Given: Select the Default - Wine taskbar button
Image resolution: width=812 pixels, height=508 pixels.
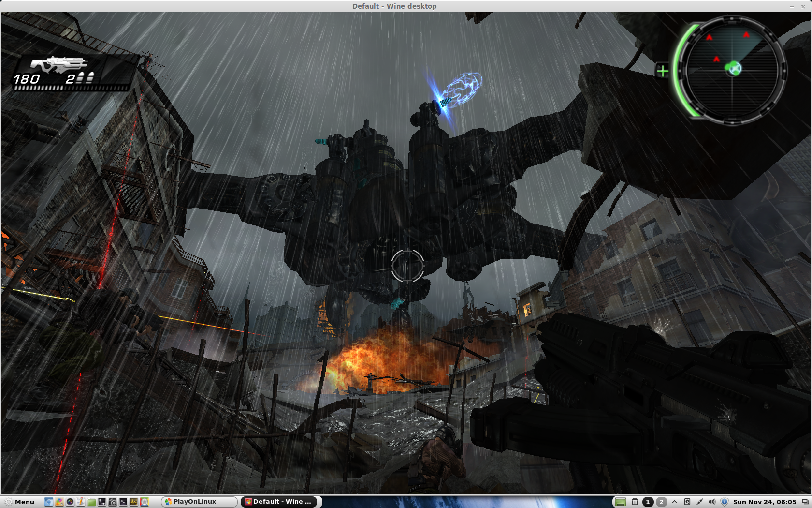Looking at the screenshot, I should [279, 502].
